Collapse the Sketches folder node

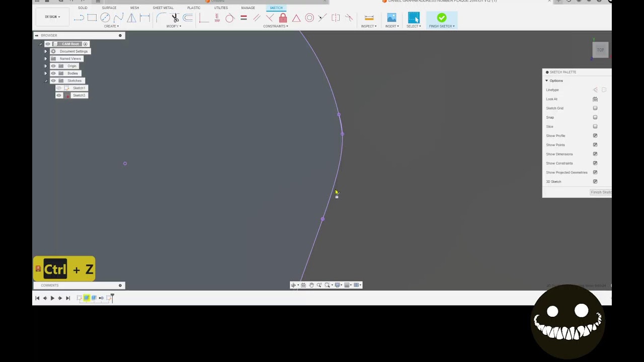tap(45, 81)
